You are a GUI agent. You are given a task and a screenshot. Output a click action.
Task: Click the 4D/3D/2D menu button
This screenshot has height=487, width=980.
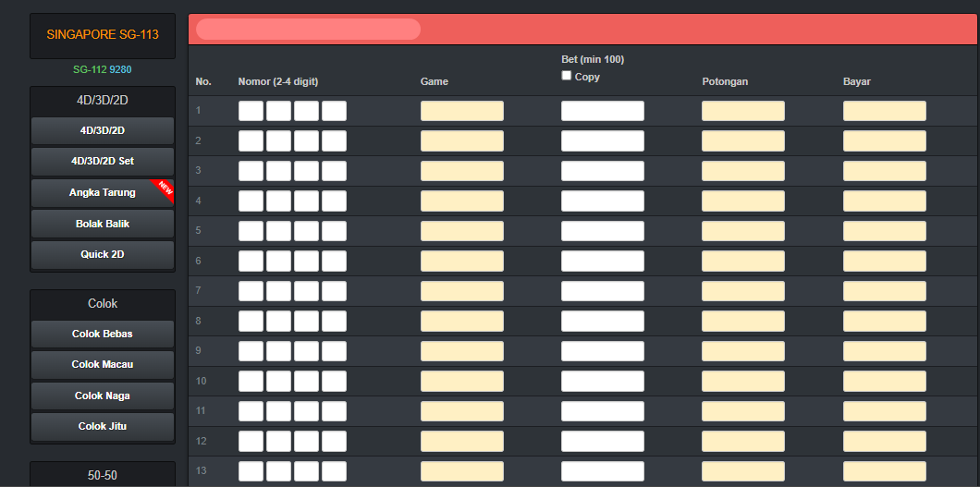tap(102, 130)
